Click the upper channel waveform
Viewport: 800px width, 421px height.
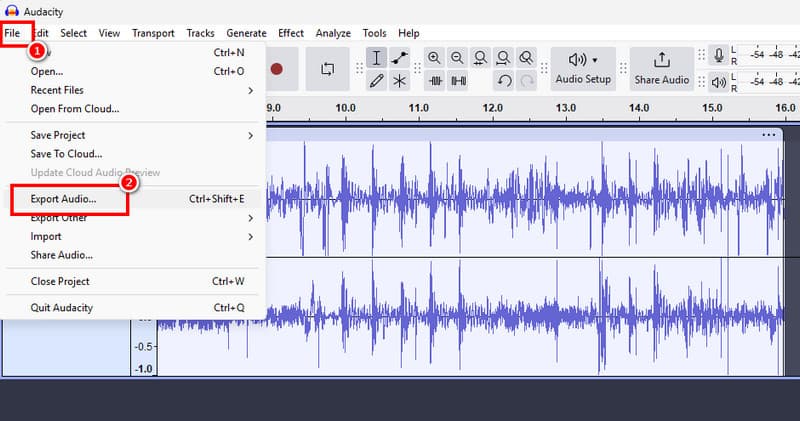coord(524,199)
